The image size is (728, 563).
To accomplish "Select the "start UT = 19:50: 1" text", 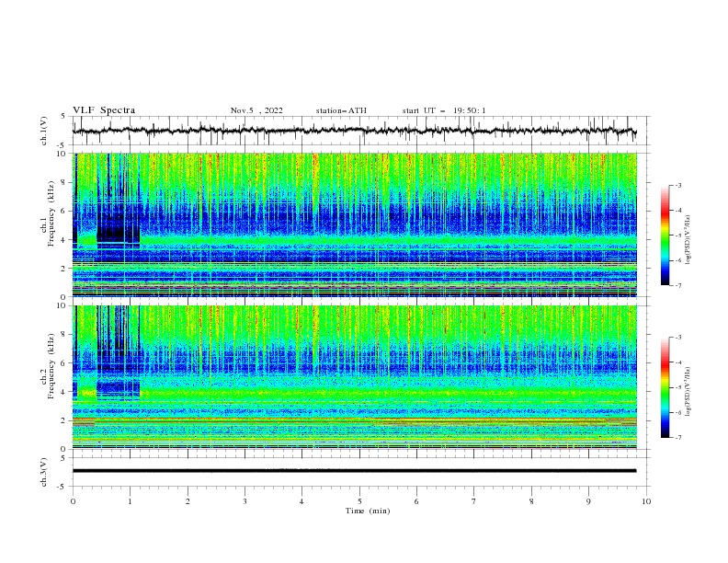I will pos(444,110).
